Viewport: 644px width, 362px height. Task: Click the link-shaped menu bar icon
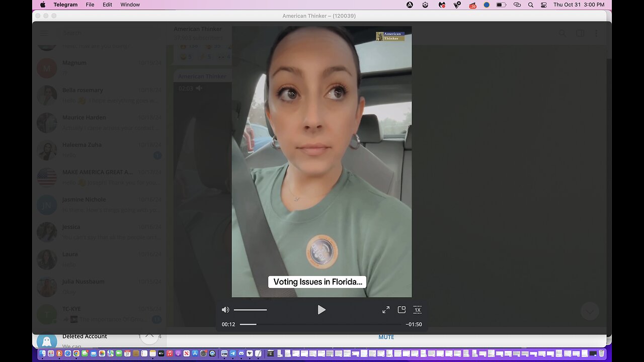[x=517, y=5]
